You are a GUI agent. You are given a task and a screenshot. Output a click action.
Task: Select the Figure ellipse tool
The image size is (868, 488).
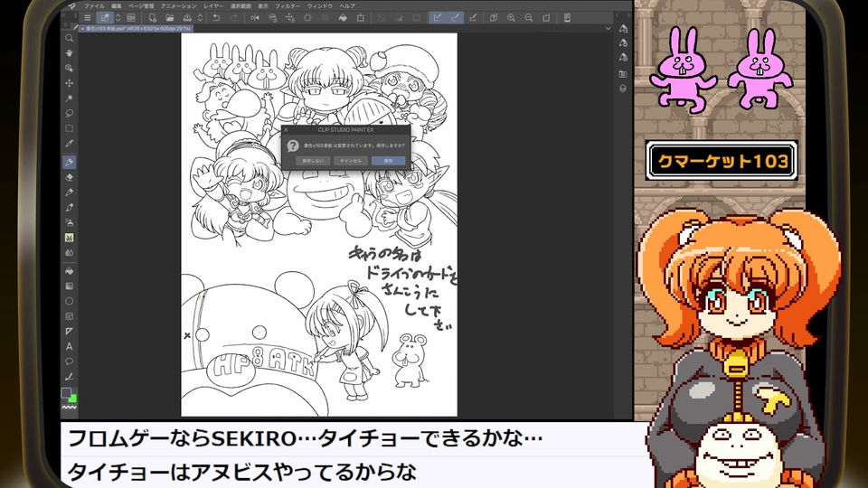(70, 302)
